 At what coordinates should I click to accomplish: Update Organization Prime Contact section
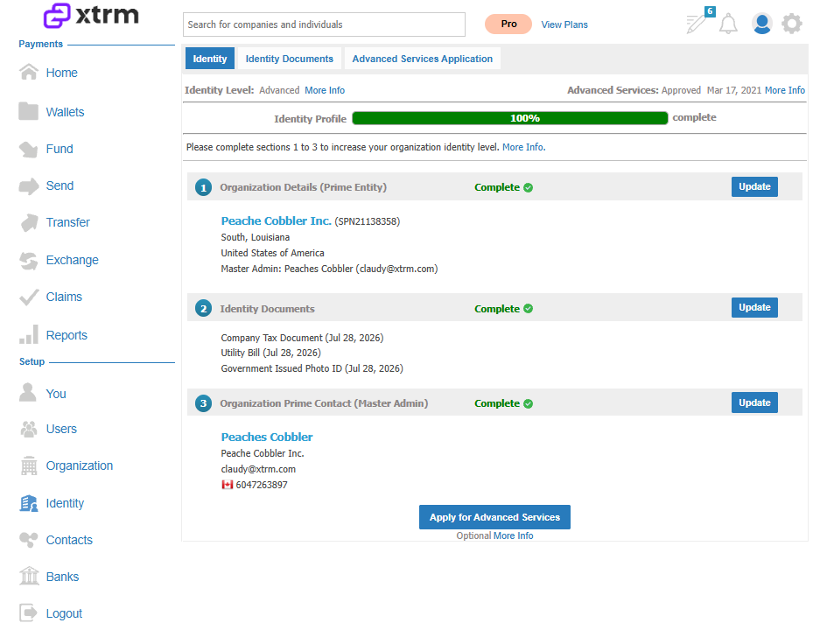(x=754, y=402)
